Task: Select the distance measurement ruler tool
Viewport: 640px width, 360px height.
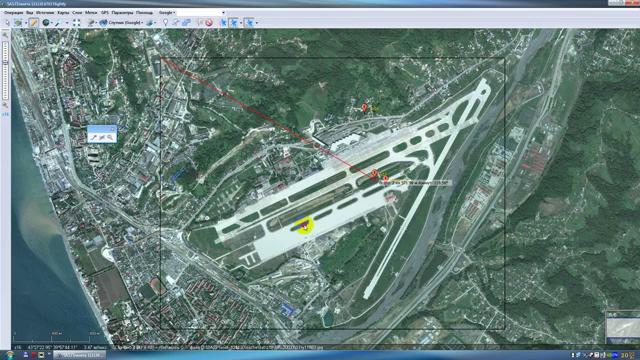Action: point(33,23)
